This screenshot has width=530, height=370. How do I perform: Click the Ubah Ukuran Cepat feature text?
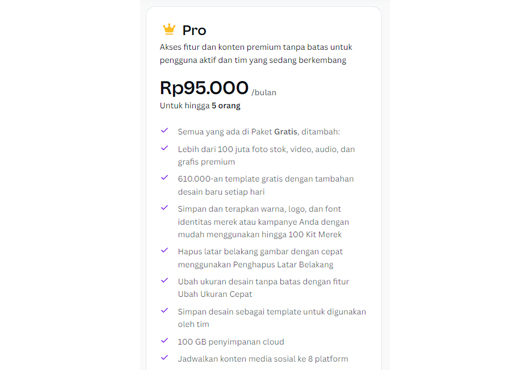click(215, 294)
